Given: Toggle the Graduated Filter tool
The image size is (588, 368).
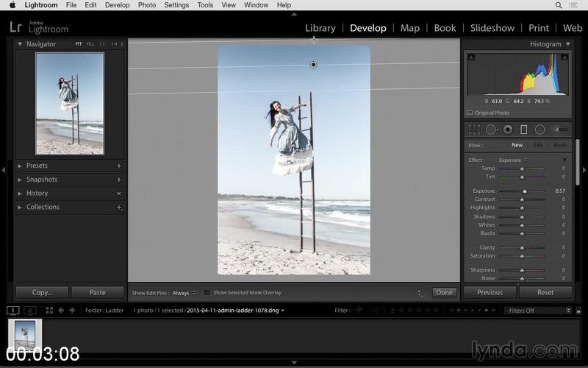Looking at the screenshot, I should pyautogui.click(x=523, y=130).
